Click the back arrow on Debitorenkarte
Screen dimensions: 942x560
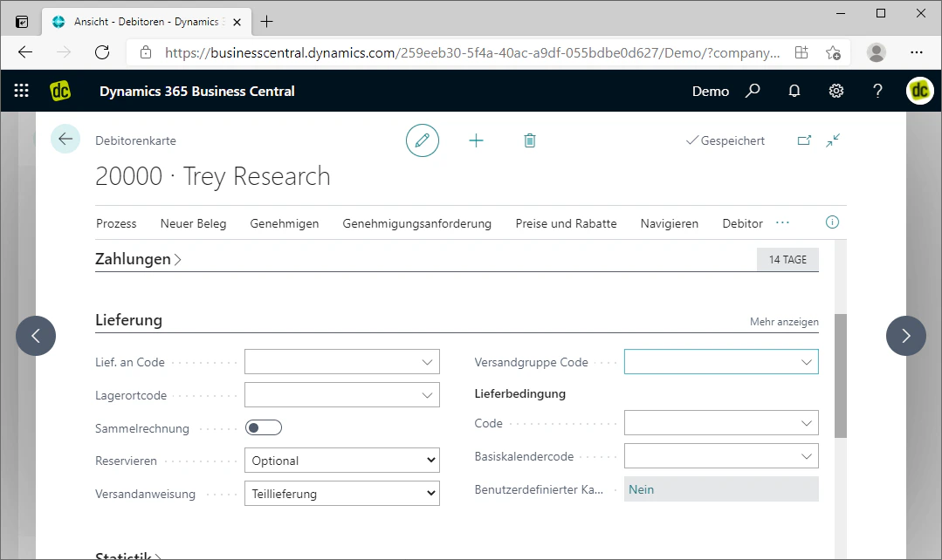[x=65, y=140]
